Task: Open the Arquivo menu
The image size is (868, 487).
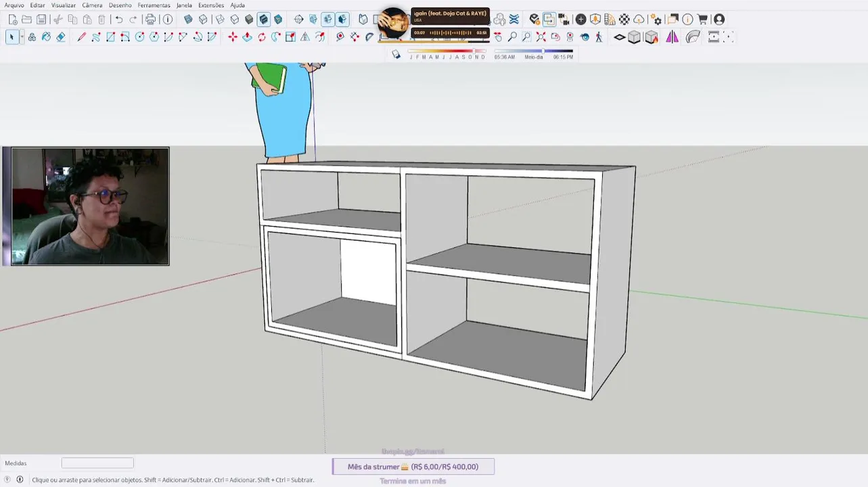Action: 14,5
